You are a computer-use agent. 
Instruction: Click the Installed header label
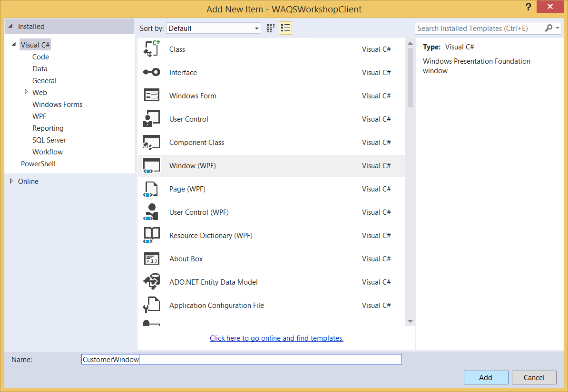point(31,27)
